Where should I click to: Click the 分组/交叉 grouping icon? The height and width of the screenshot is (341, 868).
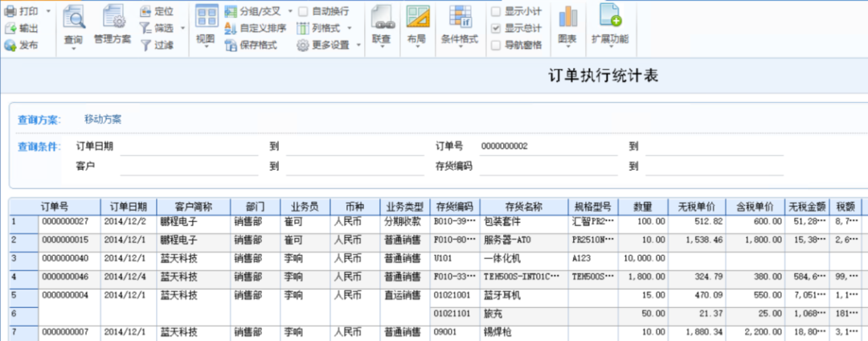pos(231,11)
